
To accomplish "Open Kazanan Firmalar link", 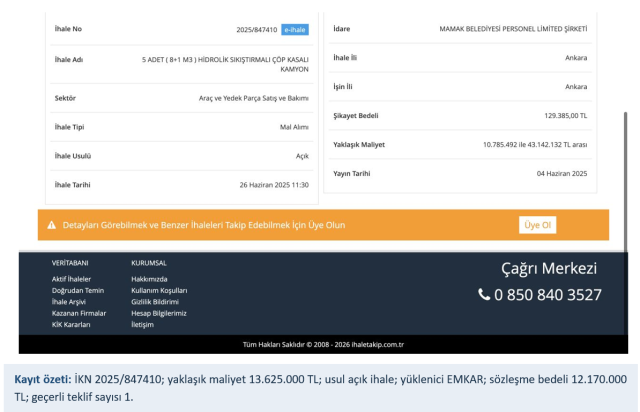I will click(x=79, y=314).
